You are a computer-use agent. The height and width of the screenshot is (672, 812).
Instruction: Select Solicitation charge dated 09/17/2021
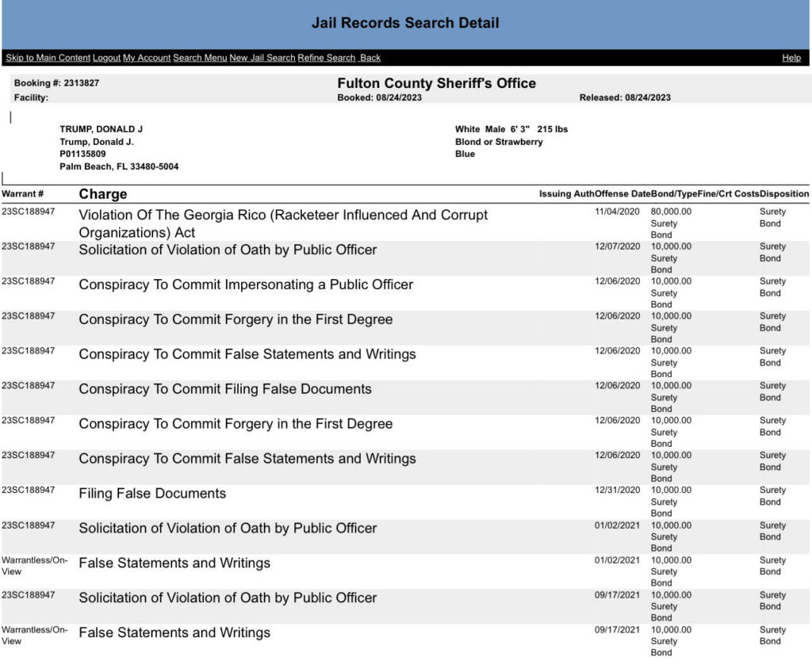pos(228,598)
